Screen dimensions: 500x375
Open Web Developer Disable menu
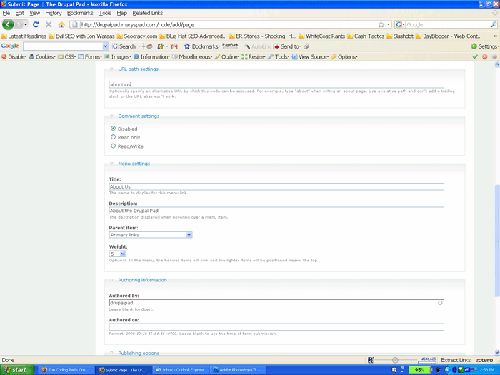[x=14, y=57]
